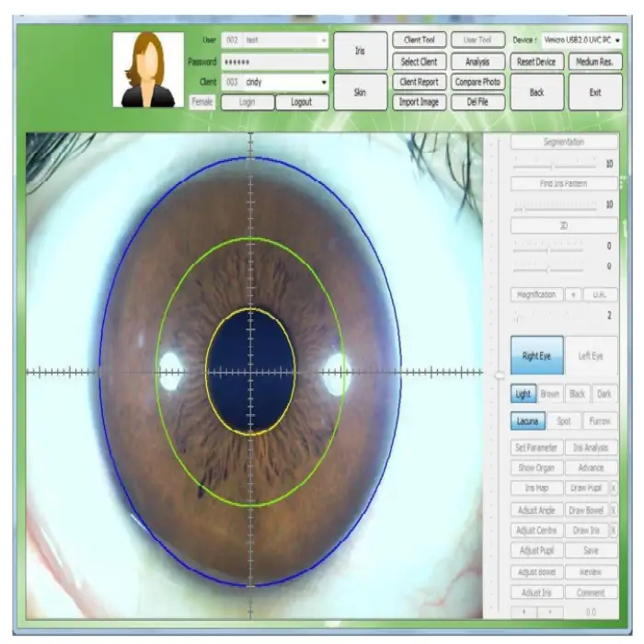Click the Female gender label
644x644 pixels.
[202, 101]
